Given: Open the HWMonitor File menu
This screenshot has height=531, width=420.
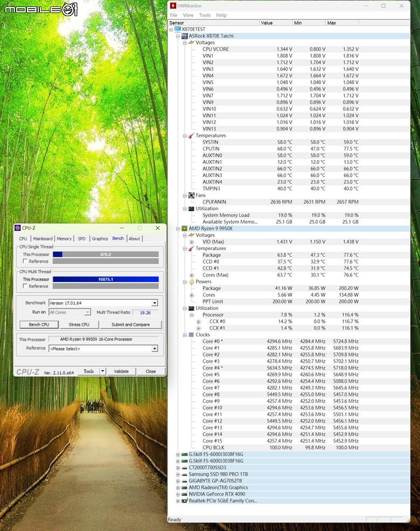Looking at the screenshot, I should (x=173, y=15).
